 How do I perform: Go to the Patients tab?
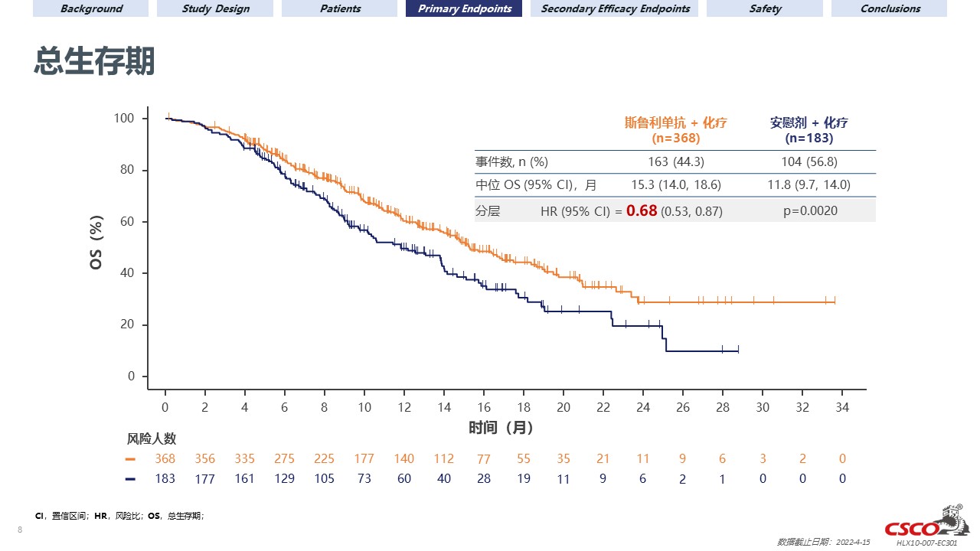[340, 9]
